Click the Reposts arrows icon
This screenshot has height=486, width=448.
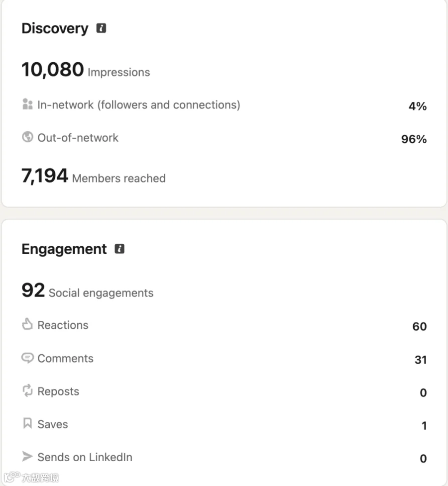tap(27, 390)
